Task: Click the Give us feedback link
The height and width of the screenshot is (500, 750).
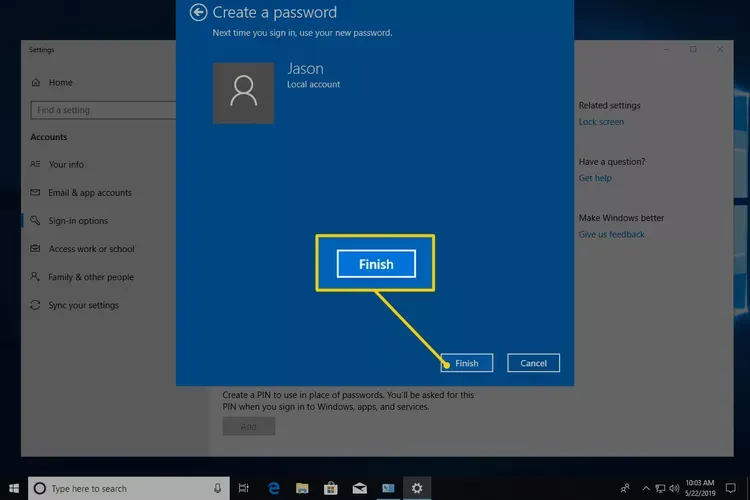Action: tap(611, 234)
